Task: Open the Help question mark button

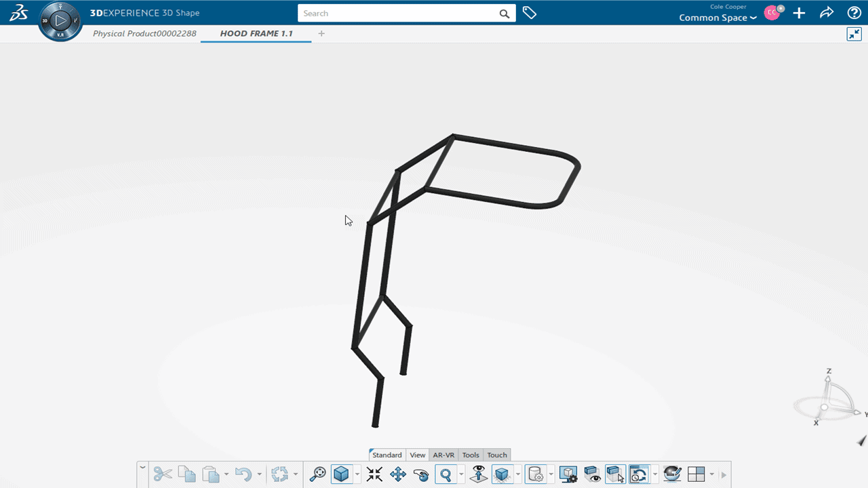Action: click(854, 13)
